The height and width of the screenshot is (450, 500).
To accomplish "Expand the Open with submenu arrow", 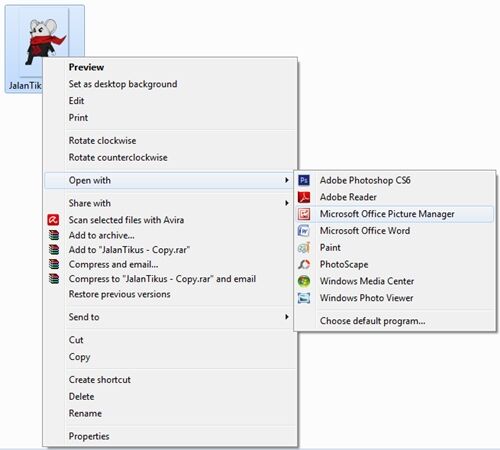I will pyautogui.click(x=286, y=180).
